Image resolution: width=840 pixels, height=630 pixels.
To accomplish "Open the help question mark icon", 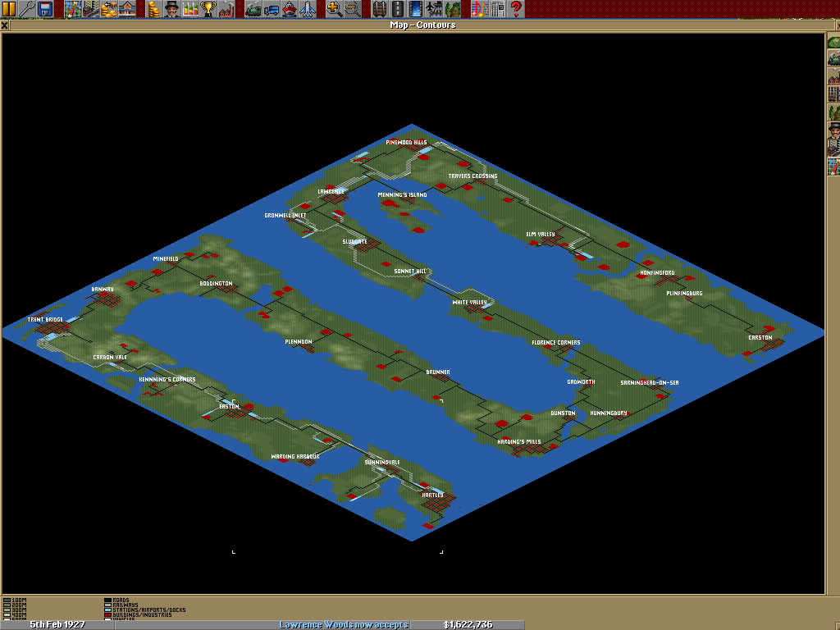I will click(x=516, y=8).
